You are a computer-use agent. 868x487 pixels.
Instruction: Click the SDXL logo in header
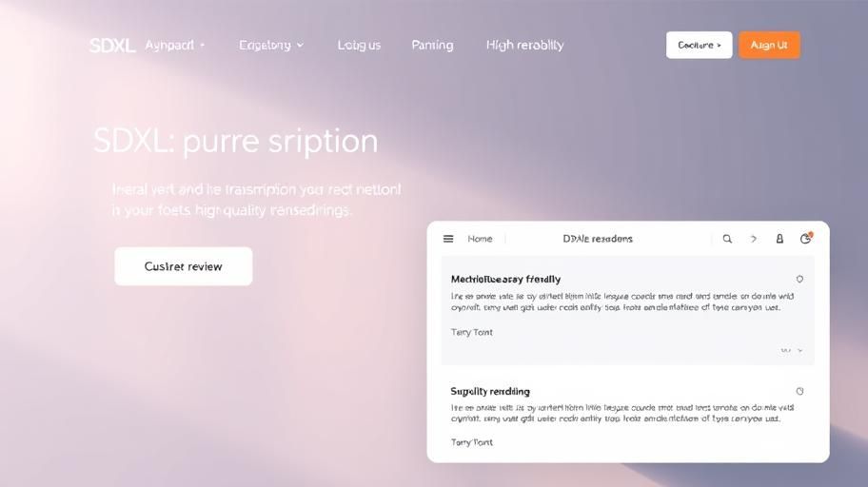pyautogui.click(x=111, y=46)
